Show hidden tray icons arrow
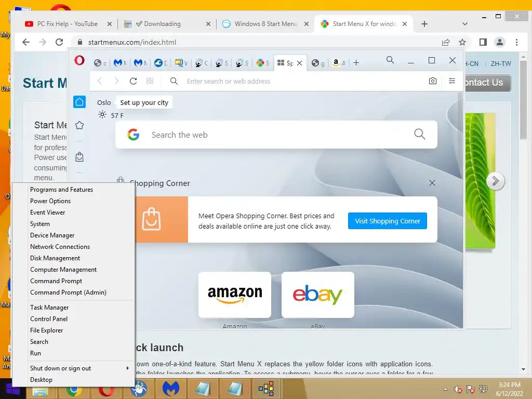Image resolution: width=532 pixels, height=399 pixels. pyautogui.click(x=445, y=389)
